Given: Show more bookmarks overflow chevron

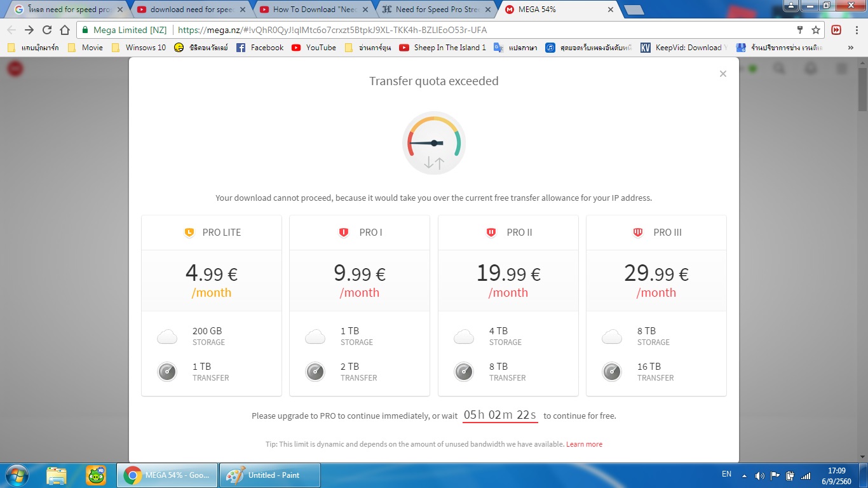Looking at the screenshot, I should tap(851, 48).
